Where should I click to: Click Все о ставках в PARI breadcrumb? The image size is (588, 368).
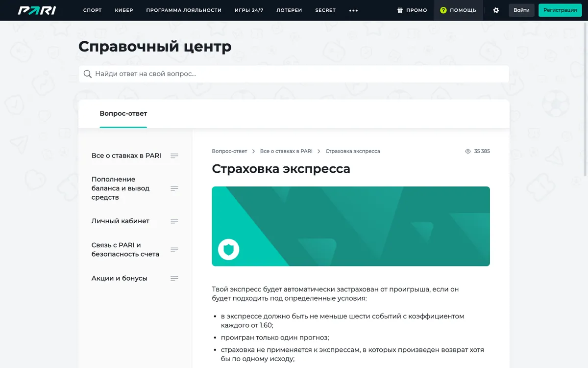(x=286, y=151)
